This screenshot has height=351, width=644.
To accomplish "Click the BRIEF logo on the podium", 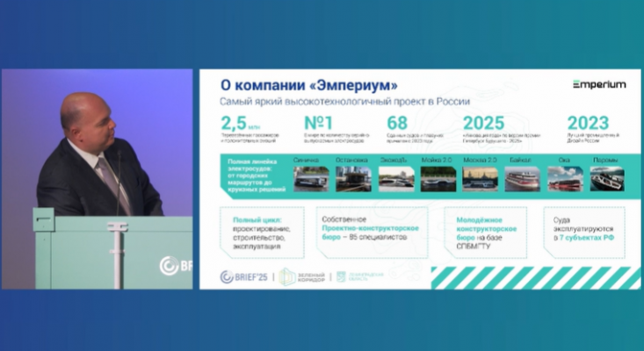I will point(176,266).
